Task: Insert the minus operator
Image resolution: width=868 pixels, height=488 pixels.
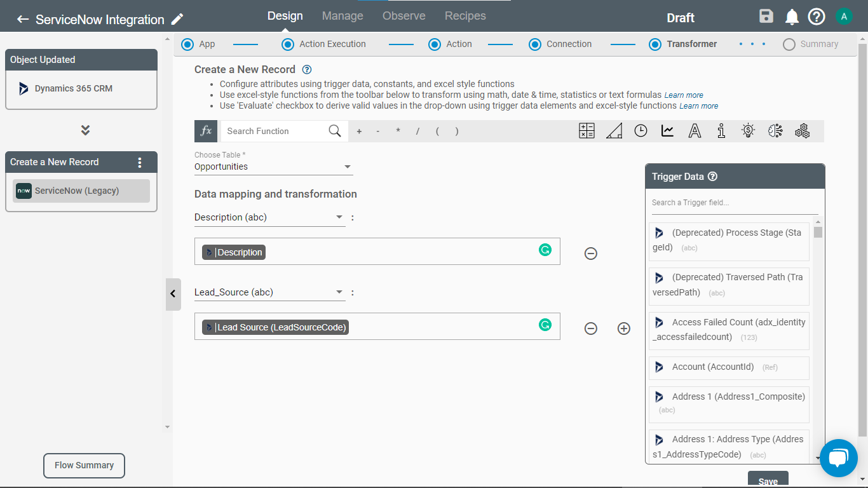Action: 378,132
